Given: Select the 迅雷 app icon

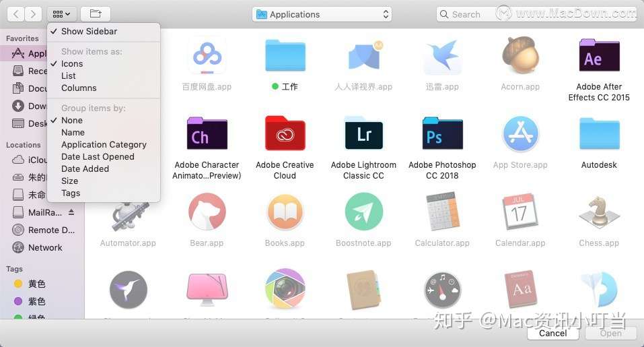Looking at the screenshot, I should coord(442,55).
